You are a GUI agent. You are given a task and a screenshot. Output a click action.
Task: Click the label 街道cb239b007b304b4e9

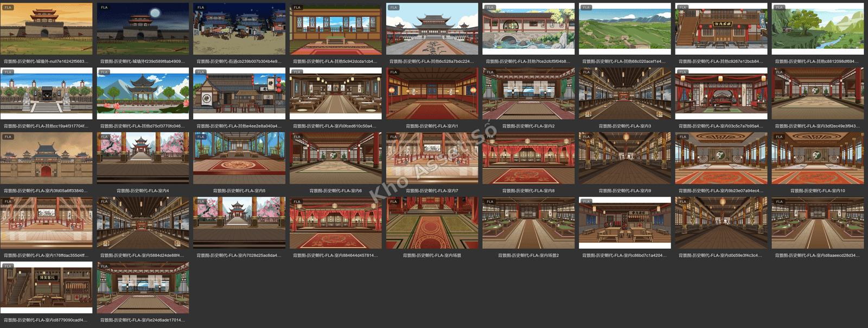pyautogui.click(x=239, y=62)
